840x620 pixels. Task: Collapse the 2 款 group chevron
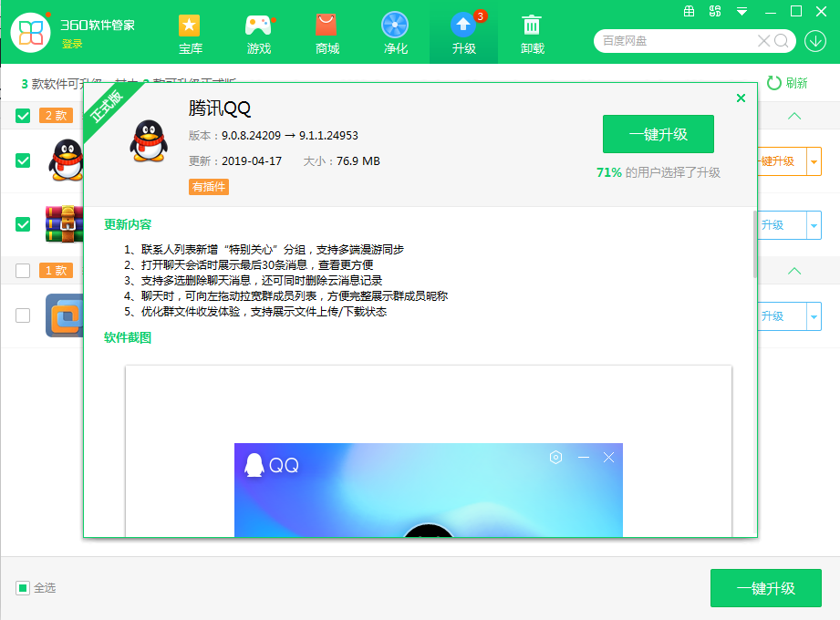click(x=794, y=116)
